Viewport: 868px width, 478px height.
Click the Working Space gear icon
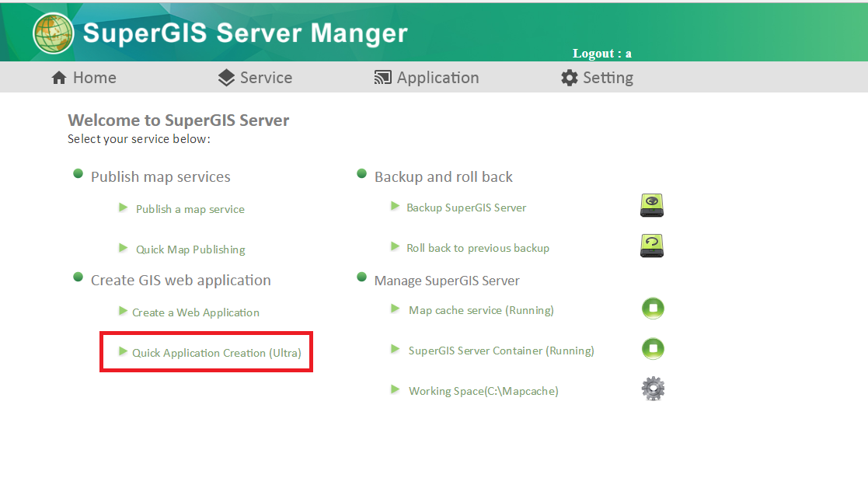pos(654,389)
